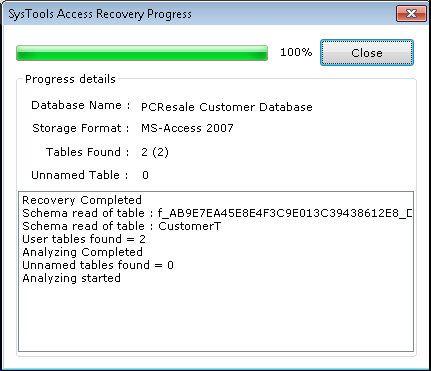Viewport: 431px width, 371px height.
Task: Click empty area of the log box
Action: point(216,317)
